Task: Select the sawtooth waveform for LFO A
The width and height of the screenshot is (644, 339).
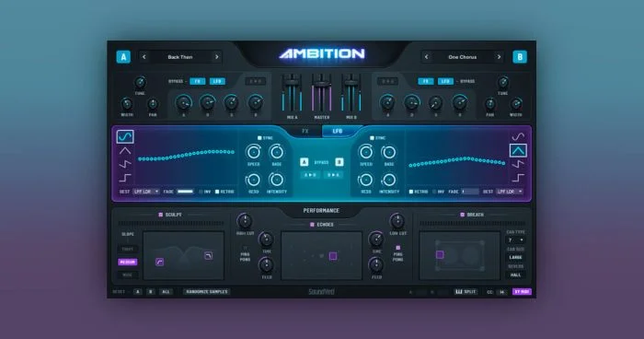Action: tap(125, 164)
